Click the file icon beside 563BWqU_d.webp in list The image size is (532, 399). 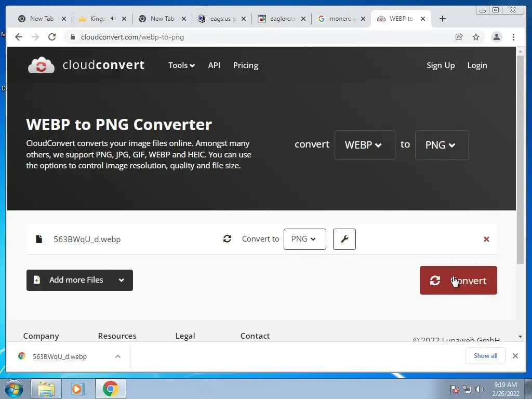pyautogui.click(x=39, y=239)
